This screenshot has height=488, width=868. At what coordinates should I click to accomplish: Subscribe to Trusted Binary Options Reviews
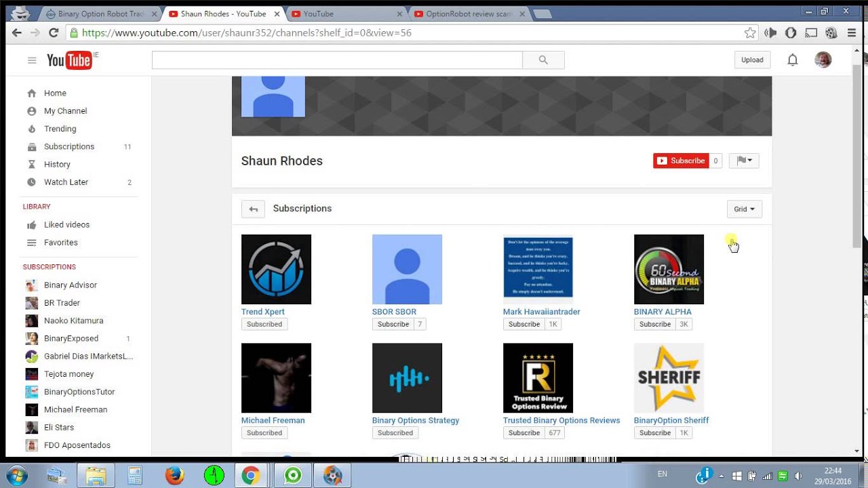(x=524, y=432)
